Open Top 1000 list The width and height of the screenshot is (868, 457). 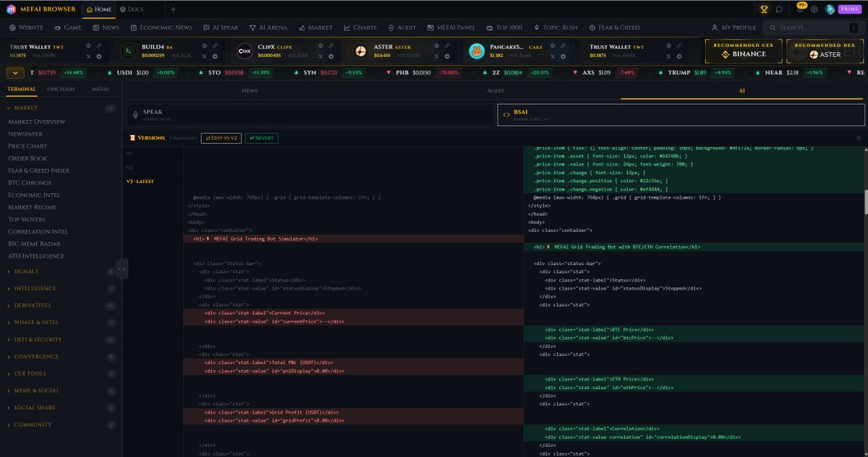pos(503,27)
